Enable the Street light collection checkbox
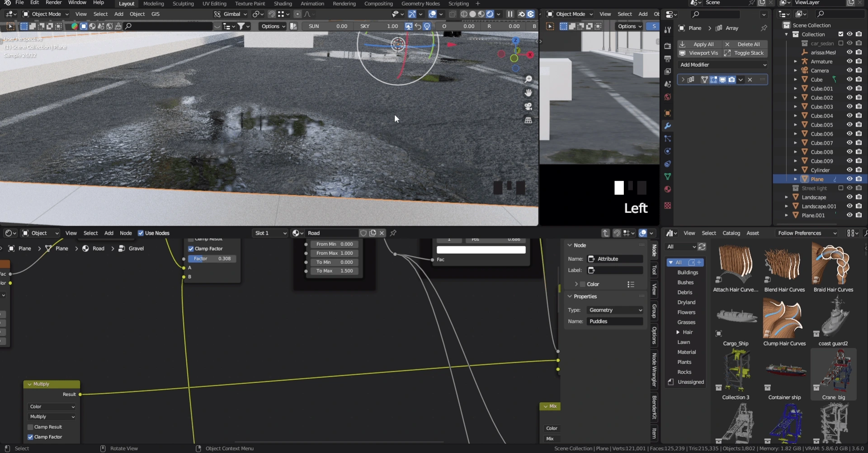The height and width of the screenshot is (453, 868). (841, 188)
